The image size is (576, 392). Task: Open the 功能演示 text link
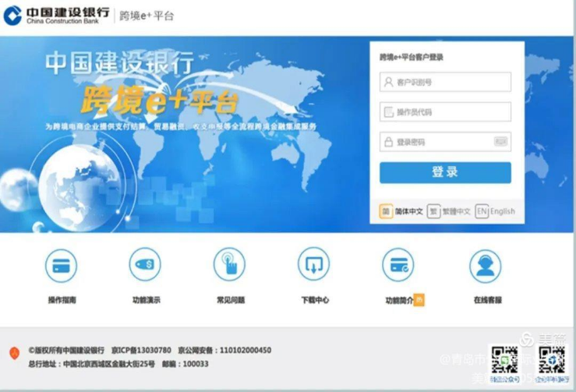tap(147, 300)
